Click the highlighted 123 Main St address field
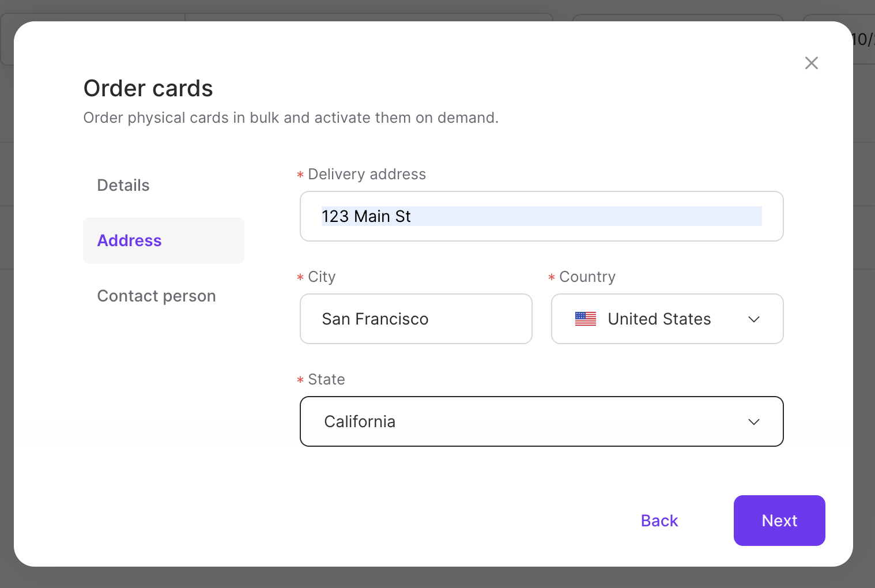Image resolution: width=875 pixels, height=588 pixels. [541, 216]
